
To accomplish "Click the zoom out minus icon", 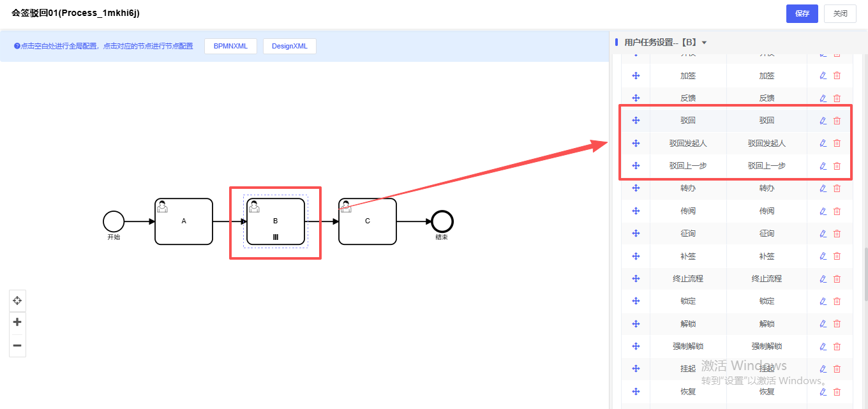I will point(17,346).
